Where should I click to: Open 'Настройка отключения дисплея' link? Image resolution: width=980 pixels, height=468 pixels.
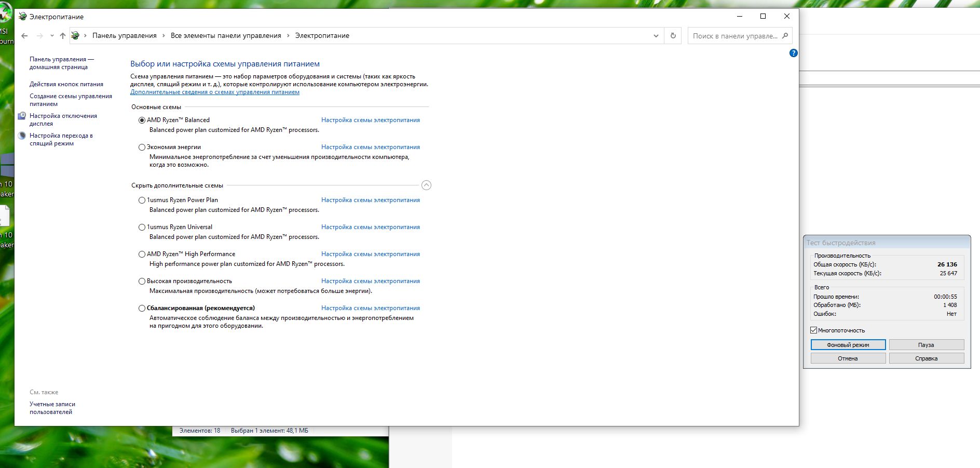point(63,119)
